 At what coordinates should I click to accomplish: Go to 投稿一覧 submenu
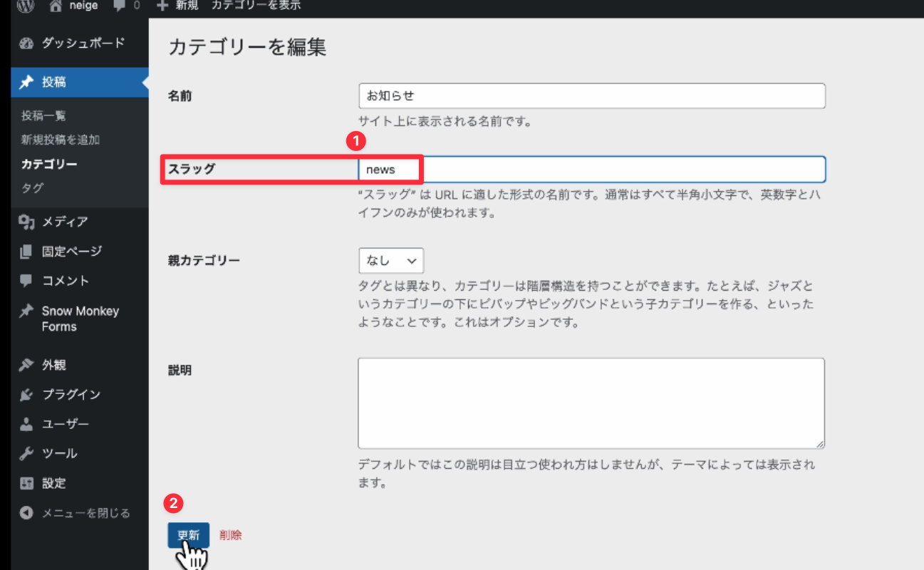coord(43,115)
